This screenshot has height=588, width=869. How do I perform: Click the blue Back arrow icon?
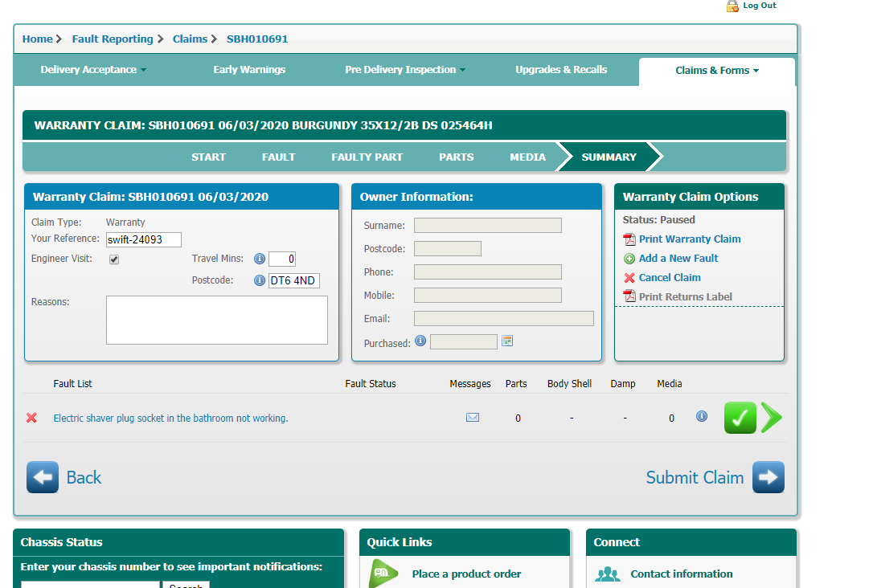pos(43,477)
